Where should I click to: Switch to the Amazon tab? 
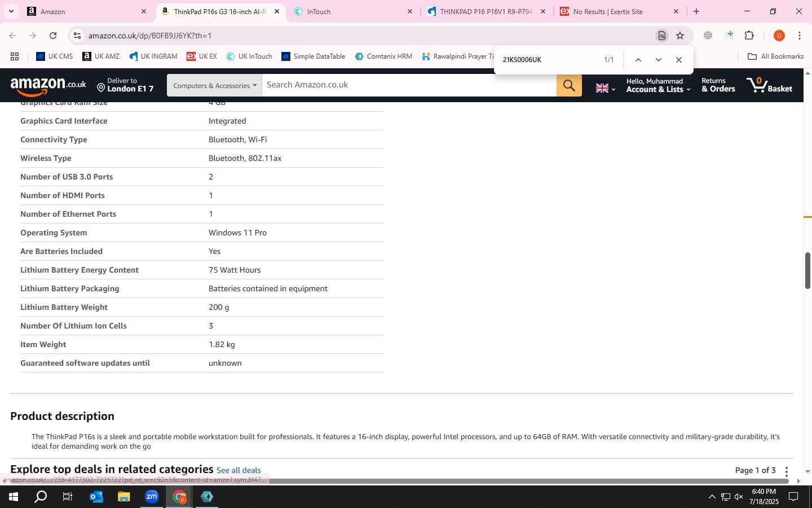[x=87, y=11]
